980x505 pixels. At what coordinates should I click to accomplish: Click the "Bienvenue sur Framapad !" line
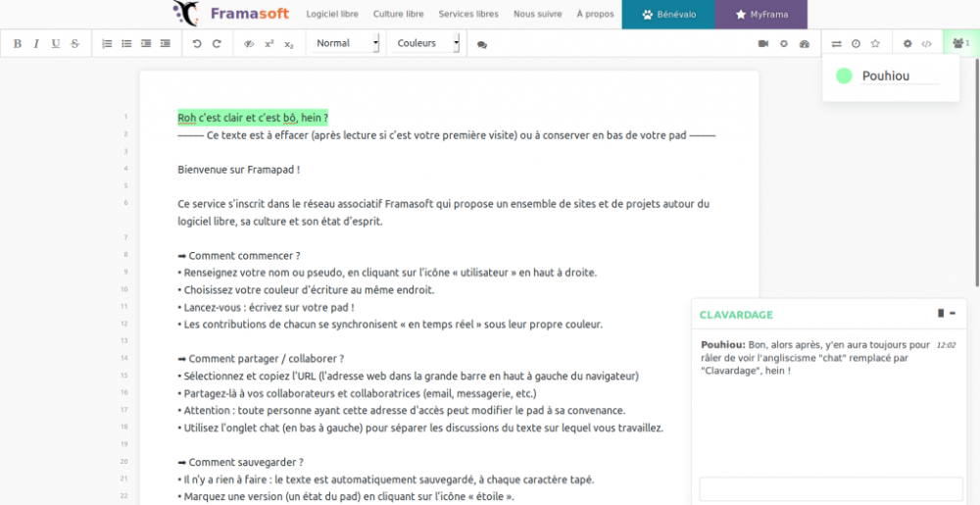coord(239,170)
